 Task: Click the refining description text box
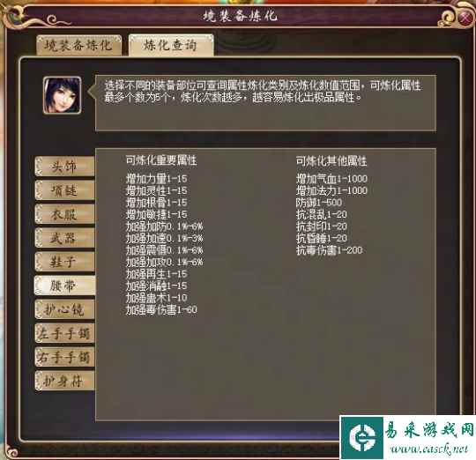click(266, 103)
